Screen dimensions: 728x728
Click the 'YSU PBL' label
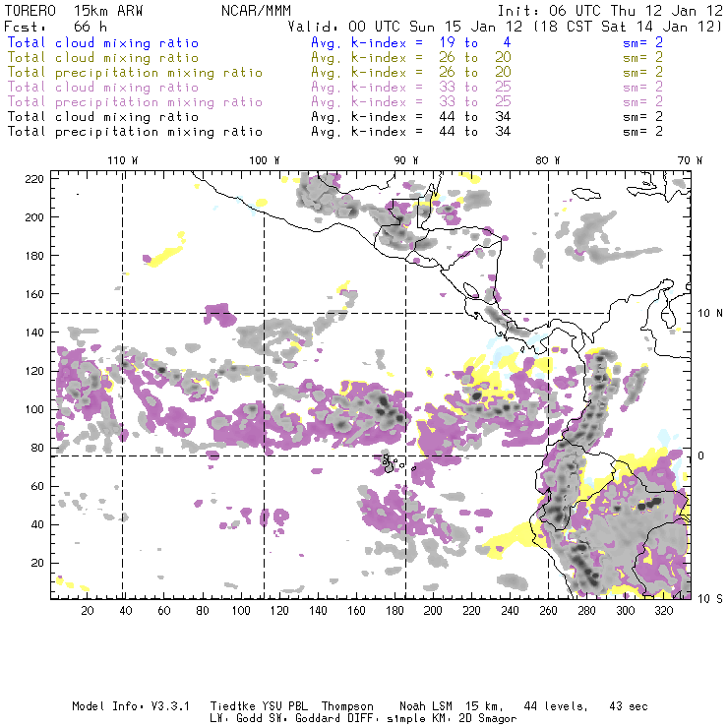[284, 706]
